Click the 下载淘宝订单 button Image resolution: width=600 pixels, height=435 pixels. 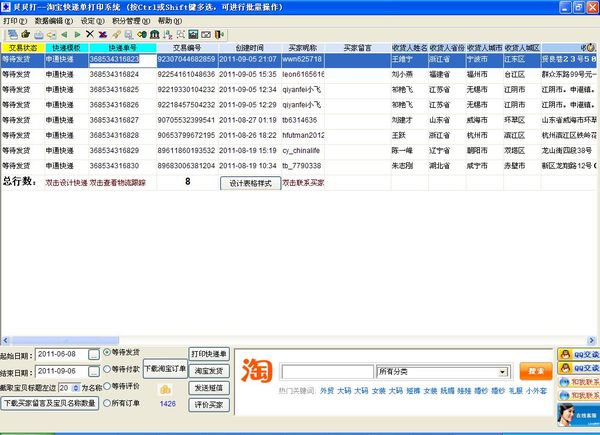point(165,369)
